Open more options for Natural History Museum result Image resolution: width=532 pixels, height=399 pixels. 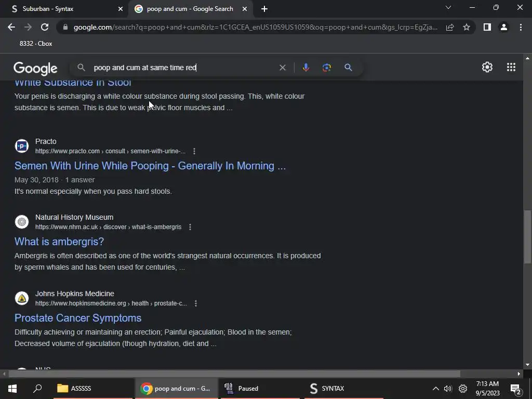click(190, 227)
